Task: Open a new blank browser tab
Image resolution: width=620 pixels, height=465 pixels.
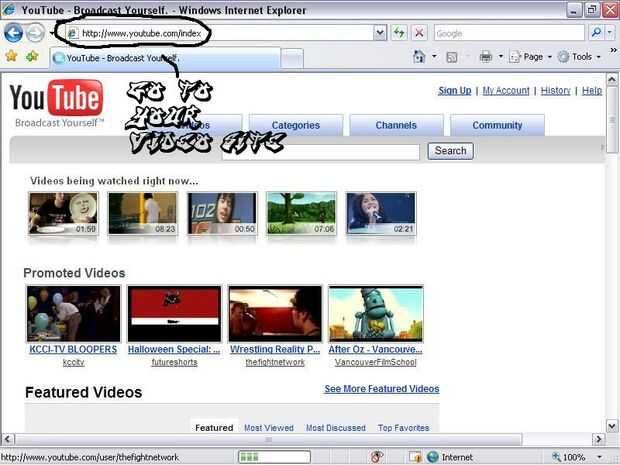Action: tap(292, 59)
